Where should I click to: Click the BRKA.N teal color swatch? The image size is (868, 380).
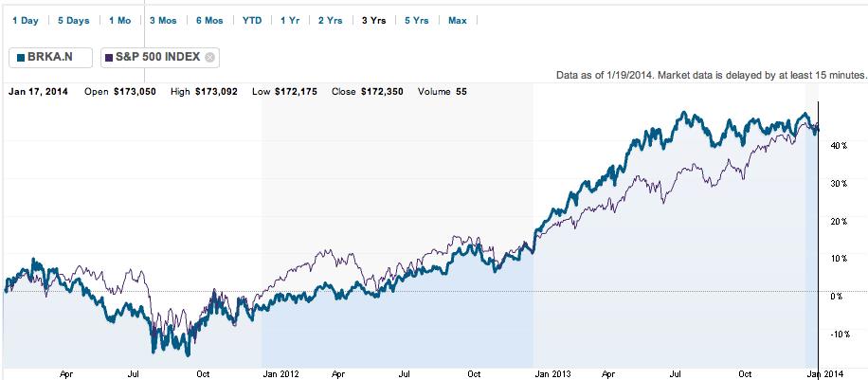[x=21, y=57]
